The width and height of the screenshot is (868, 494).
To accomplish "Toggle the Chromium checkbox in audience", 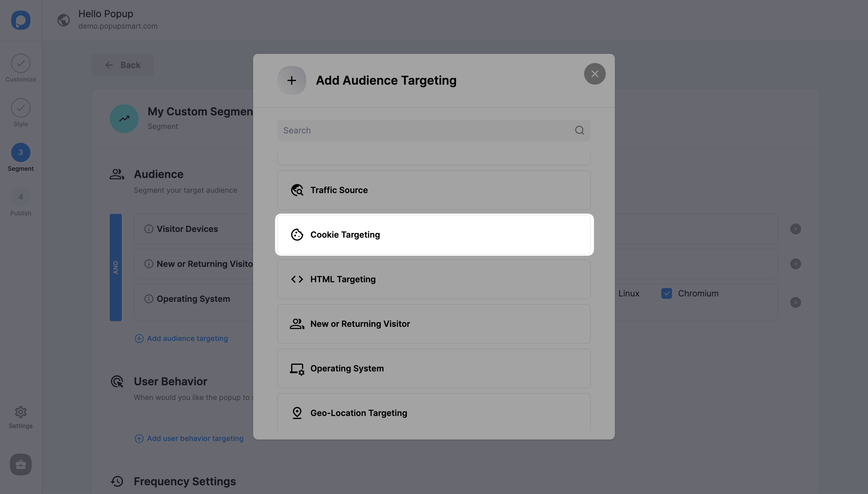I will point(666,293).
